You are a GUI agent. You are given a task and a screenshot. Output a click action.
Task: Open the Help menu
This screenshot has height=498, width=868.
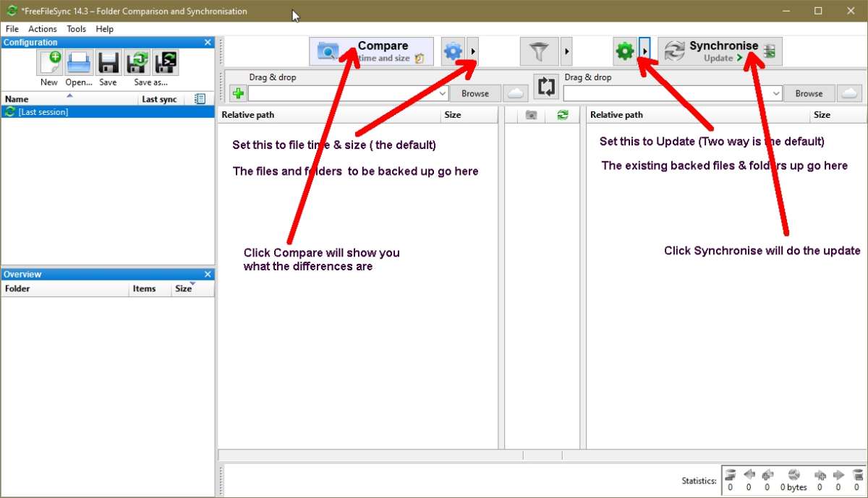tap(105, 29)
